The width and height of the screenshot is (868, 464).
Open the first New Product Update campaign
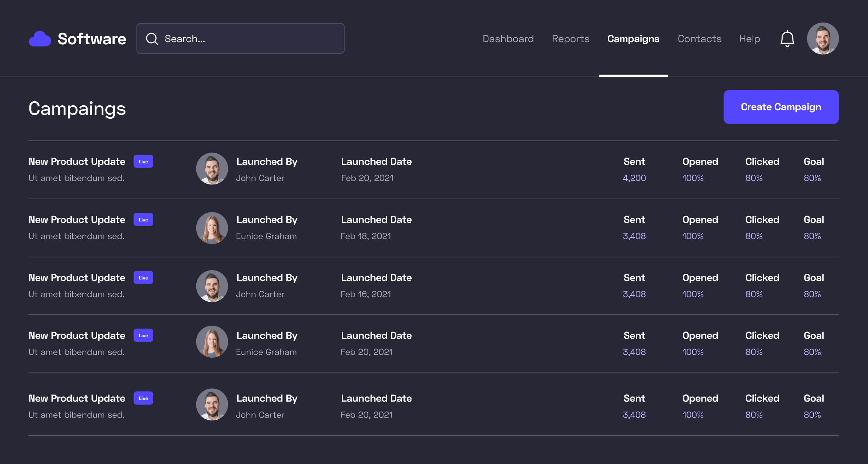(77, 161)
